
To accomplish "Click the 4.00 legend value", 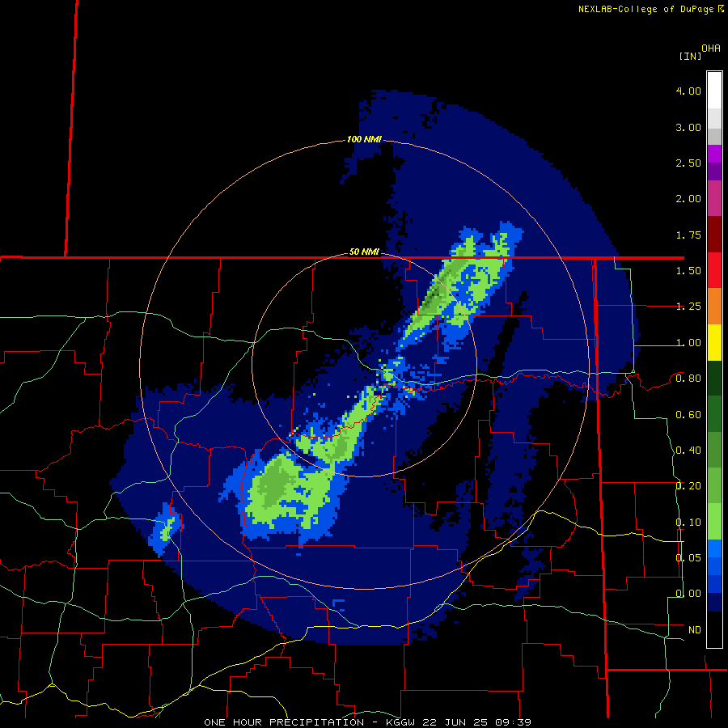I will tap(688, 91).
